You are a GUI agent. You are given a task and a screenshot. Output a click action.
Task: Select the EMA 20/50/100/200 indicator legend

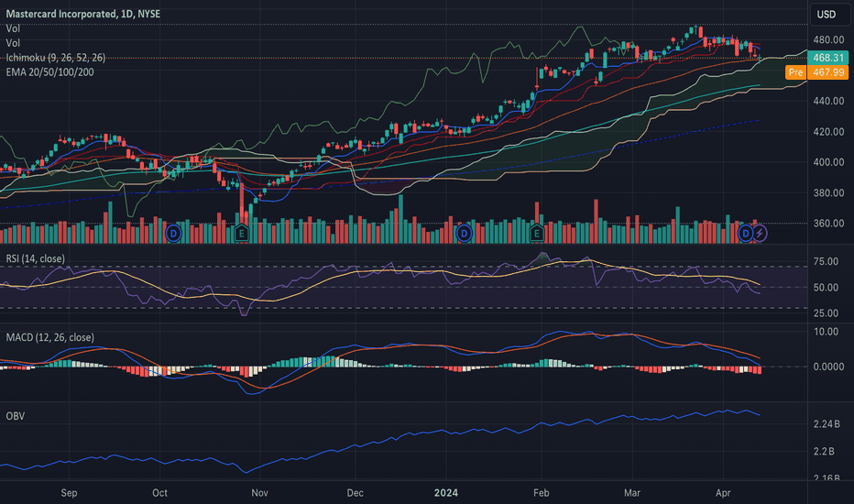point(49,71)
